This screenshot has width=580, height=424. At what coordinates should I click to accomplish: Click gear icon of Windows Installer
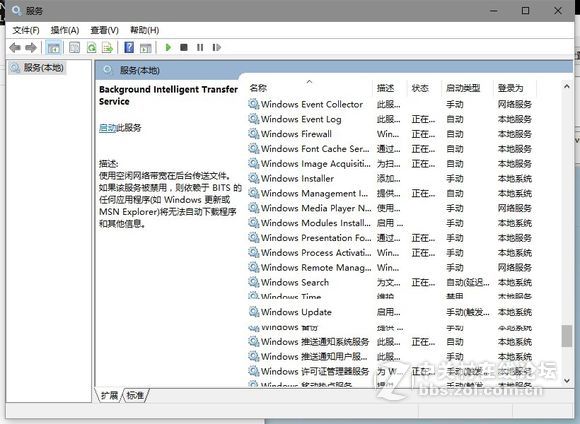253,178
